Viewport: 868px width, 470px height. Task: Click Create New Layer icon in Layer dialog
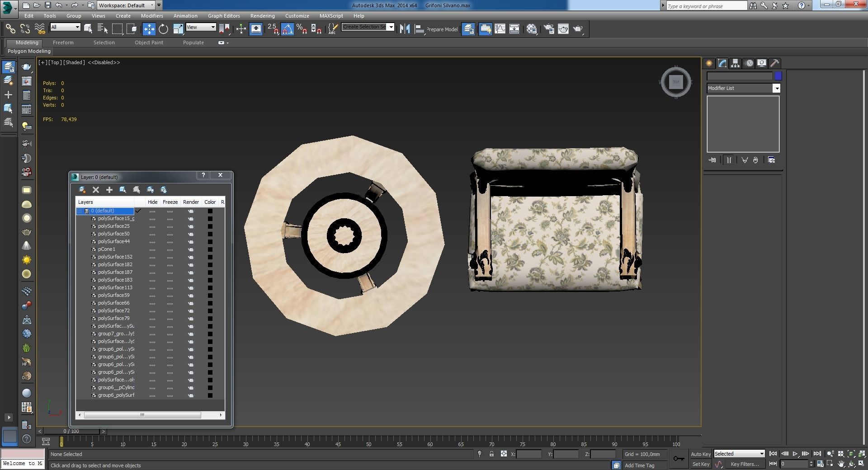(82, 190)
